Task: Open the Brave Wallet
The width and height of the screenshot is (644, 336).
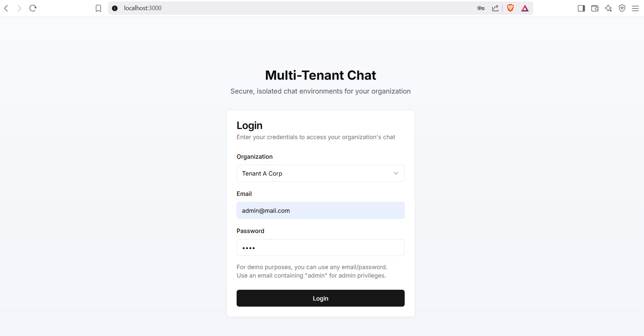Action: 595,8
